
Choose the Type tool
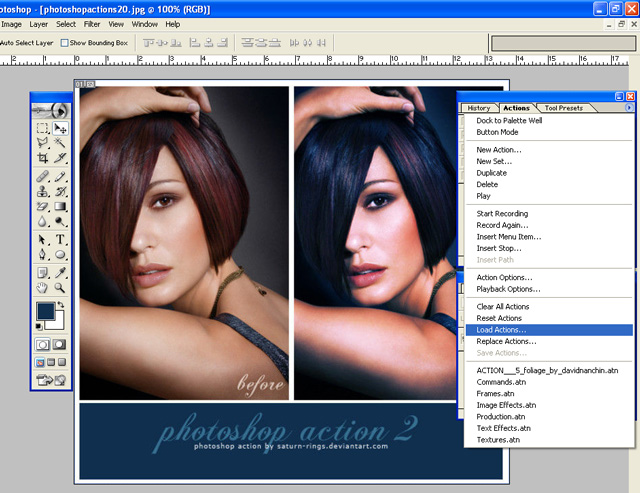(x=60, y=240)
